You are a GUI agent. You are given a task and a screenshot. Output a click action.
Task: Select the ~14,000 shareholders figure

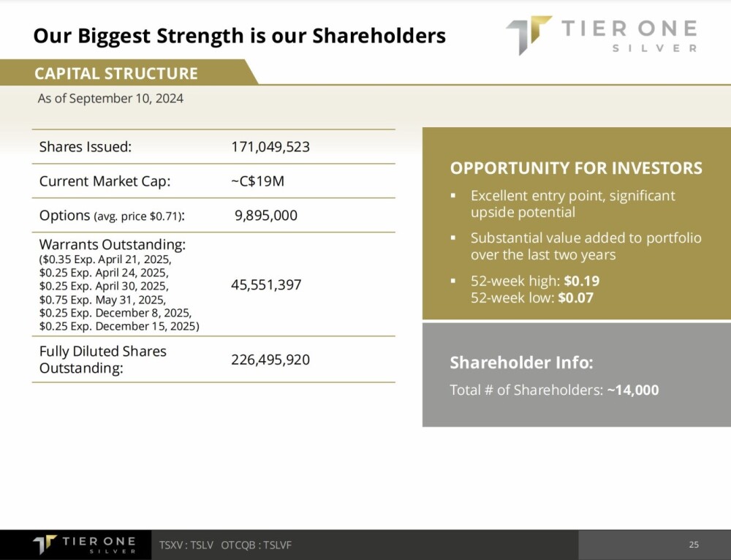point(633,390)
